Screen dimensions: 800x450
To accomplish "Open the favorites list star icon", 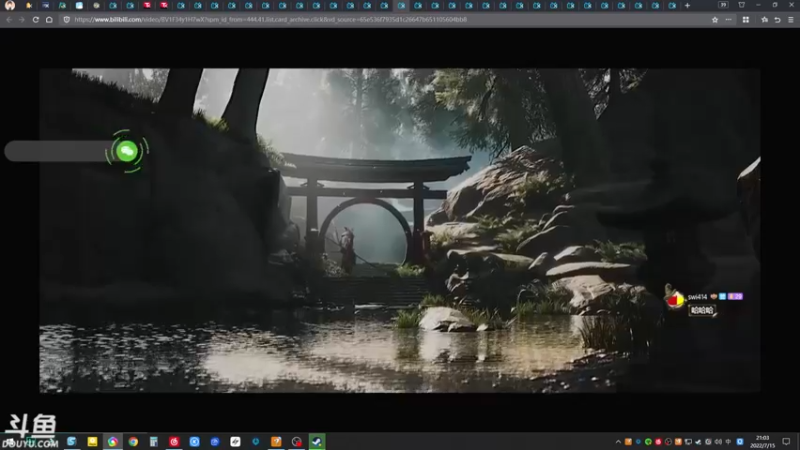I will tap(764, 19).
